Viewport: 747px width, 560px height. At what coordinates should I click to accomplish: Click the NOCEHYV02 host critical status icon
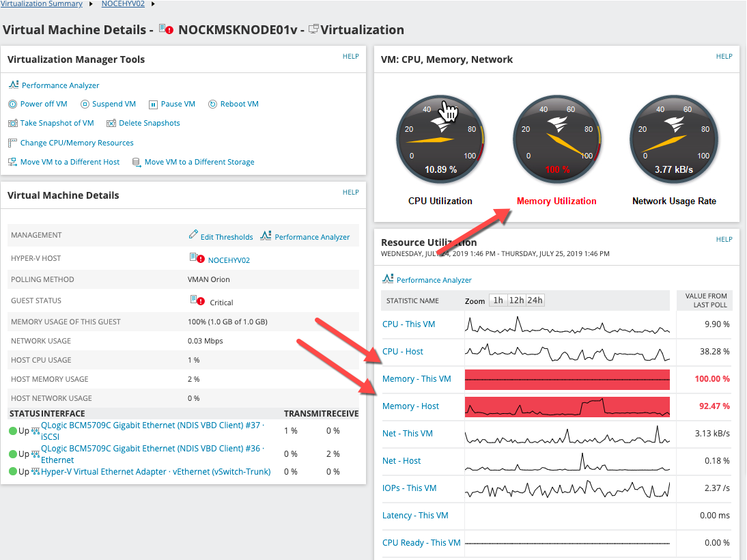197,258
